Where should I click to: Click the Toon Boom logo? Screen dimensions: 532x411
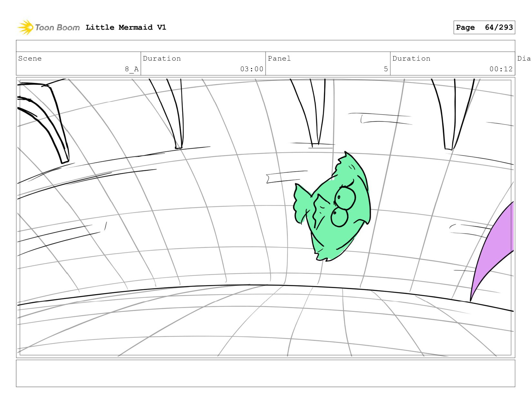(48, 27)
